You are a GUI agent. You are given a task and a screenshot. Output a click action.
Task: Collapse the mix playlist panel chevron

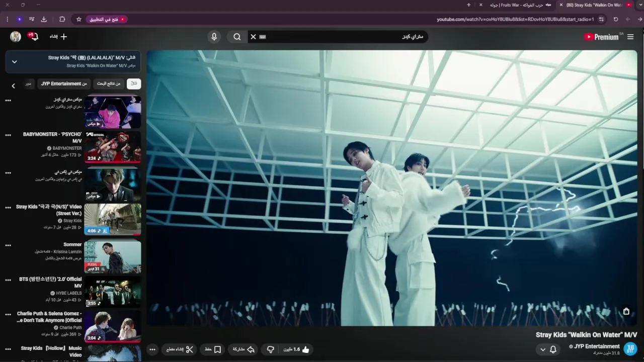click(x=15, y=61)
